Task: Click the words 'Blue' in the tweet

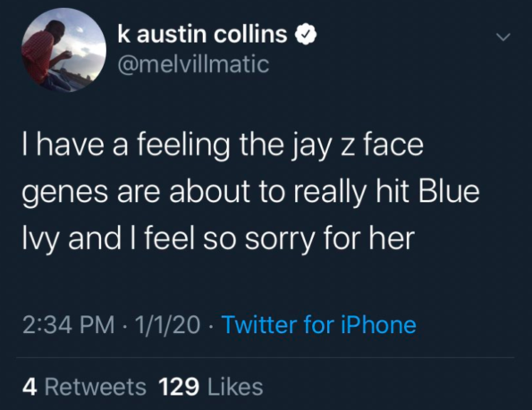Action: coord(449,190)
